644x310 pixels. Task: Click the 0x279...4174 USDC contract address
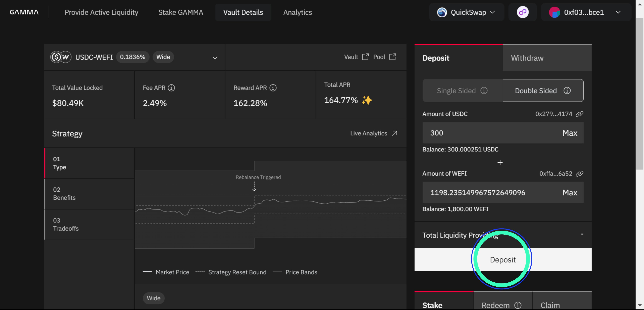553,114
